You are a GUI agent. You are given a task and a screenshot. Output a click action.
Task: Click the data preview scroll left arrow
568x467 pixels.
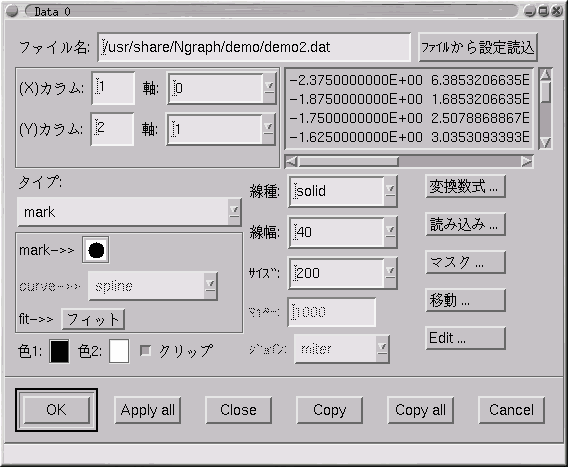[291, 162]
